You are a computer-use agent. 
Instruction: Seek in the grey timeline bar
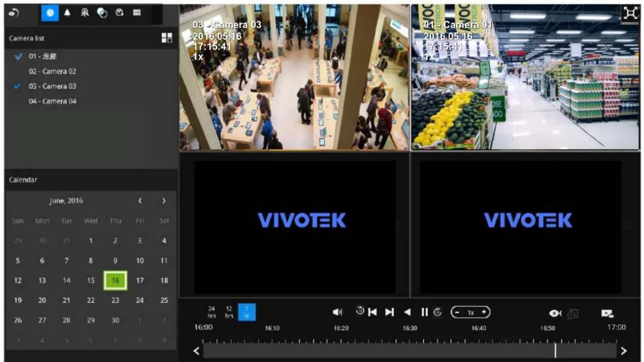409,350
